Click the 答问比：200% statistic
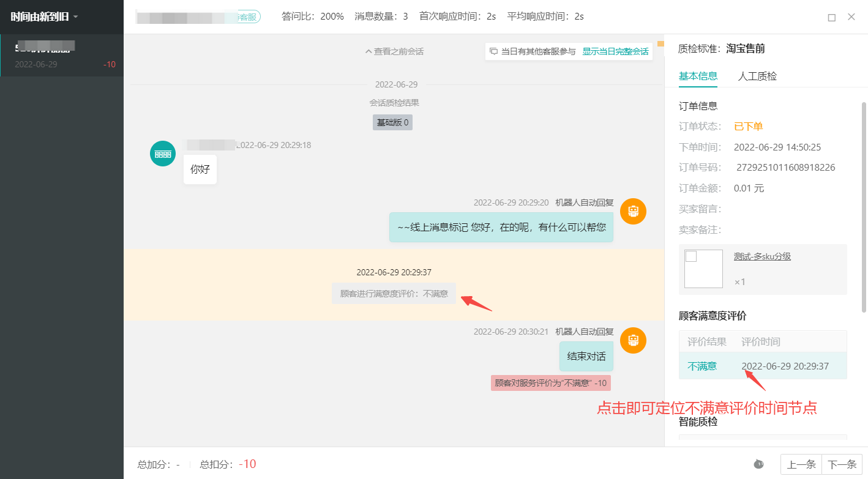 tap(313, 17)
